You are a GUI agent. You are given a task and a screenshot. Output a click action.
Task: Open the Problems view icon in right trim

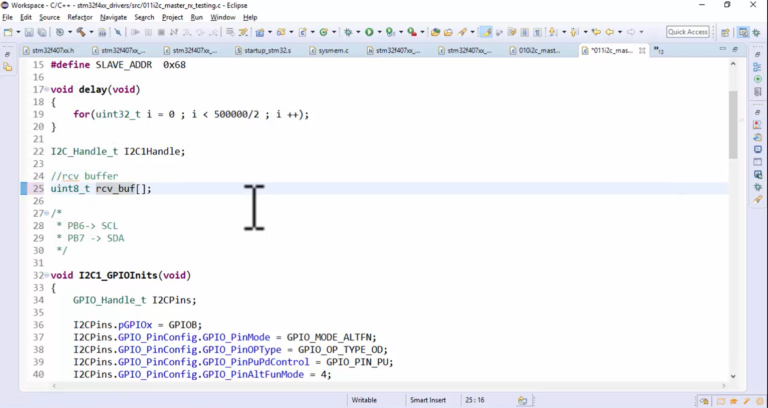pyautogui.click(x=758, y=124)
